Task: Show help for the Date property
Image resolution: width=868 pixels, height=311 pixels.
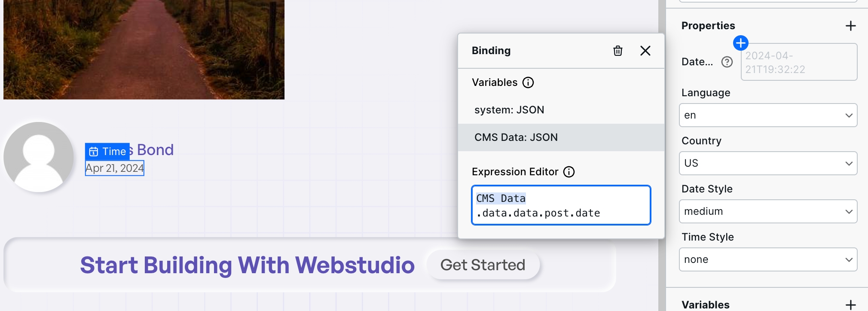Action: 727,62
